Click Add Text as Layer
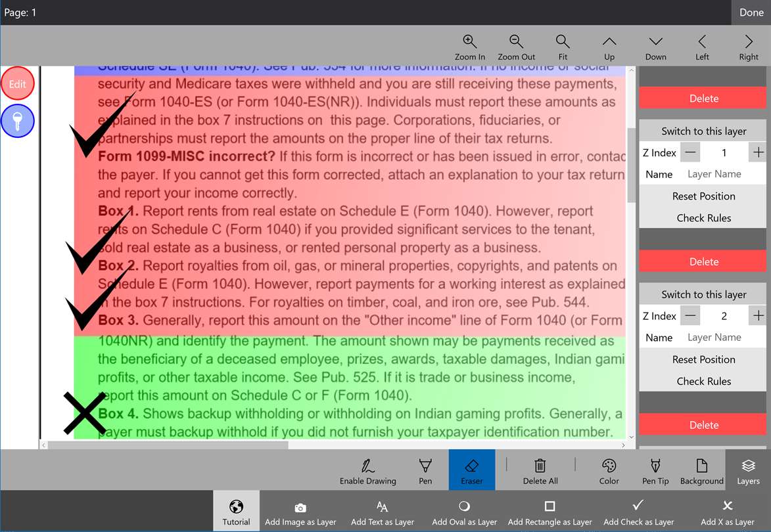Screen dimensions: 771x532 [x=382, y=511]
